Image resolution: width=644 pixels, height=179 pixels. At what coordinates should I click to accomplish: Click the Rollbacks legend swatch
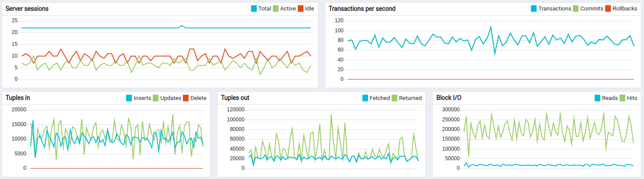click(x=608, y=9)
